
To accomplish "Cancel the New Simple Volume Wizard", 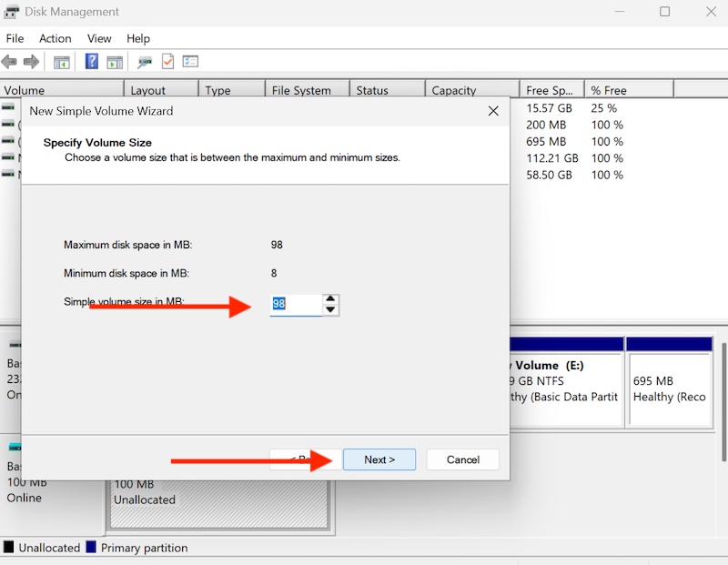I will [462, 459].
